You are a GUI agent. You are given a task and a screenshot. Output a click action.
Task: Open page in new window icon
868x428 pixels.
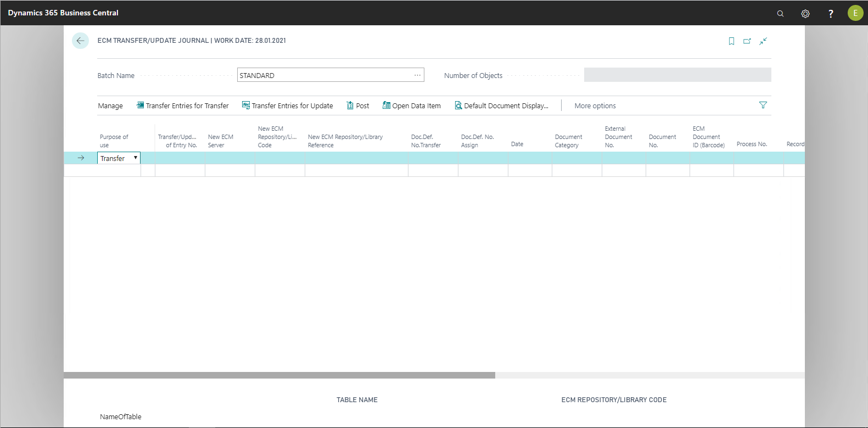pyautogui.click(x=747, y=41)
